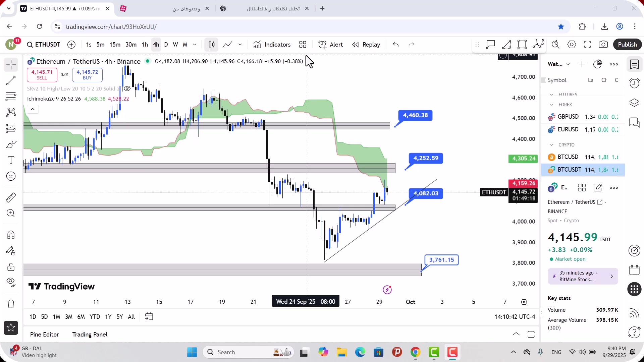
Task: Take a chart snapshot with camera icon
Action: click(x=603, y=45)
